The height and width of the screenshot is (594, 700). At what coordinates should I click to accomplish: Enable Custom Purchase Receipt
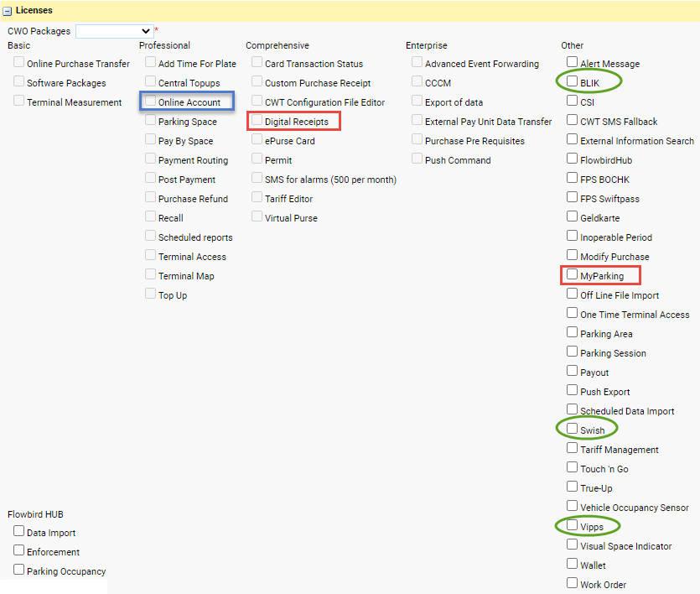[257, 81]
